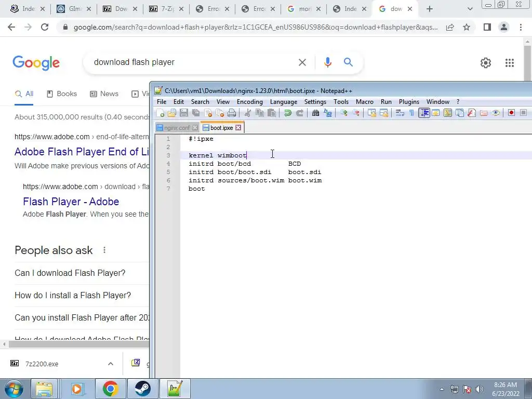The image size is (532, 399).
Task: Toggle the Monitoring eye icon
Action: pyautogui.click(x=496, y=113)
